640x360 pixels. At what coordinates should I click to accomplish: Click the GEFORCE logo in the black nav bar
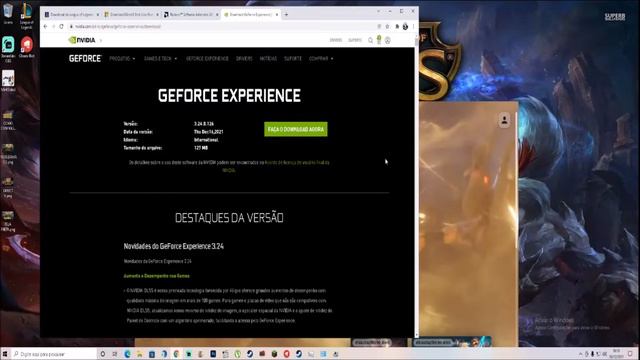(x=85, y=58)
